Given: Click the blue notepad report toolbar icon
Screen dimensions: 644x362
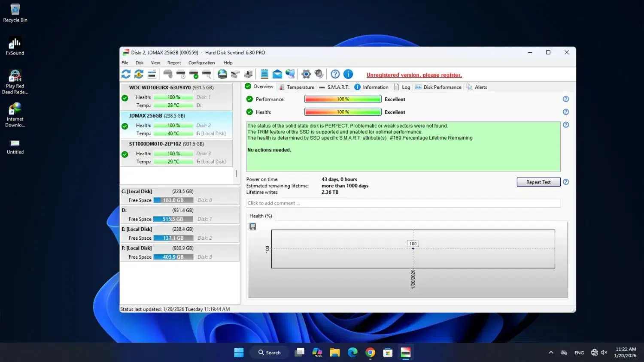Looking at the screenshot, I should click(x=264, y=74).
